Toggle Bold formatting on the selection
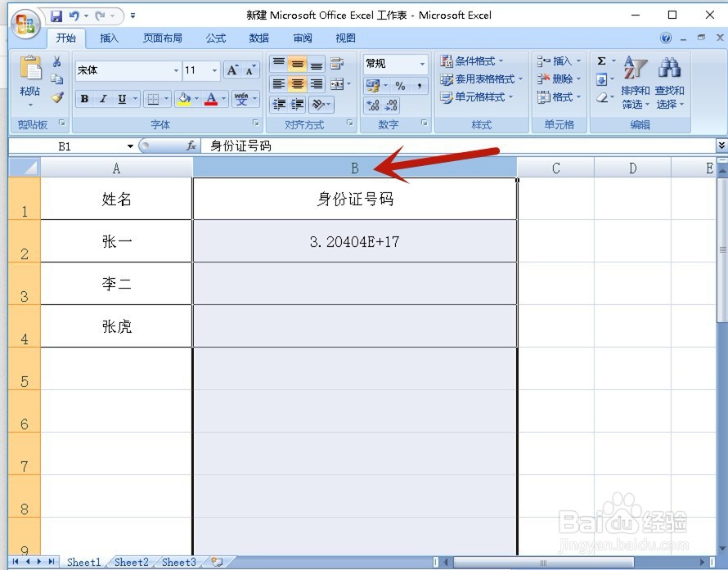Viewport: 728px width, 570px height. pos(84,98)
